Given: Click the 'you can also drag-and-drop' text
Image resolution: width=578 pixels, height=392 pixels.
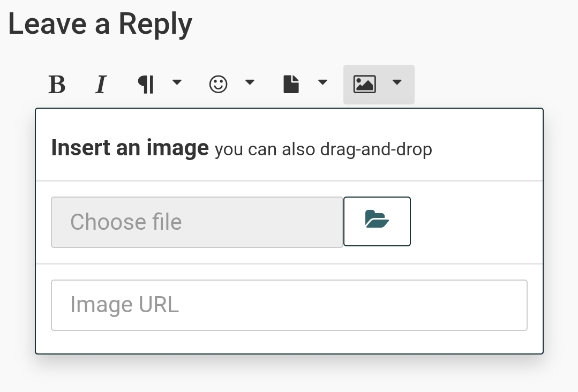Looking at the screenshot, I should [323, 149].
